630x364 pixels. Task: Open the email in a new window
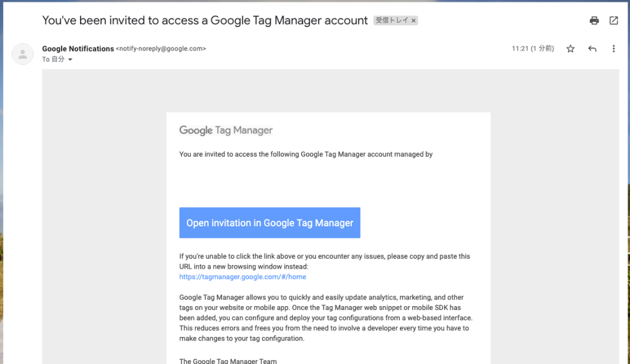613,20
